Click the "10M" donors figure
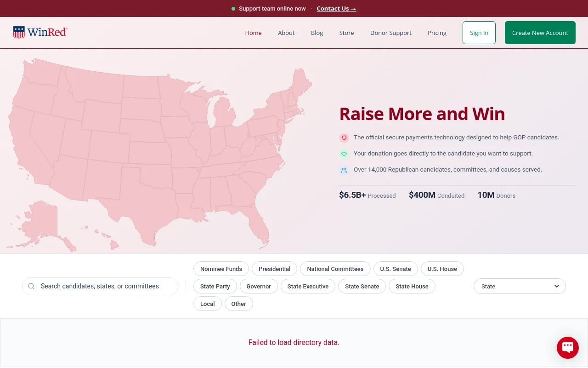This screenshot has width=588, height=368. (486, 195)
